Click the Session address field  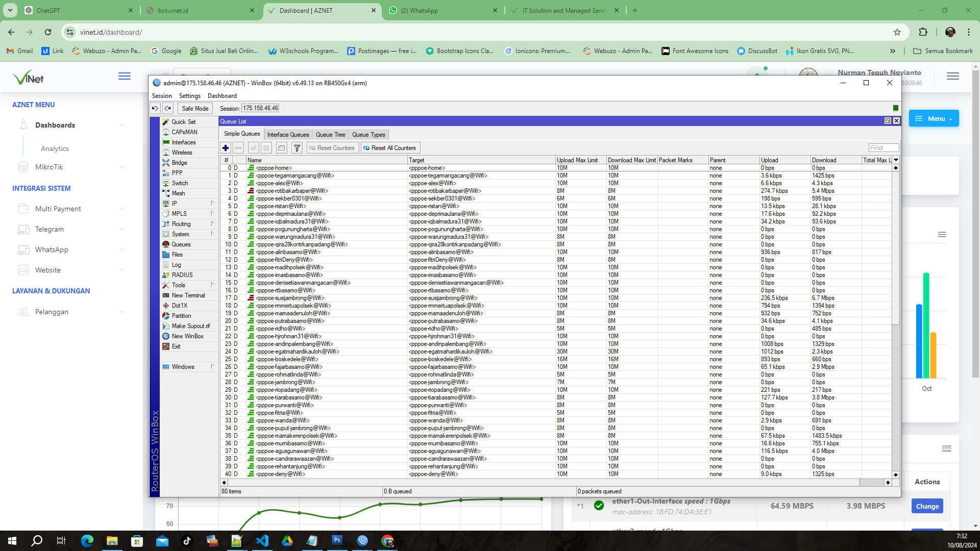[x=260, y=108]
